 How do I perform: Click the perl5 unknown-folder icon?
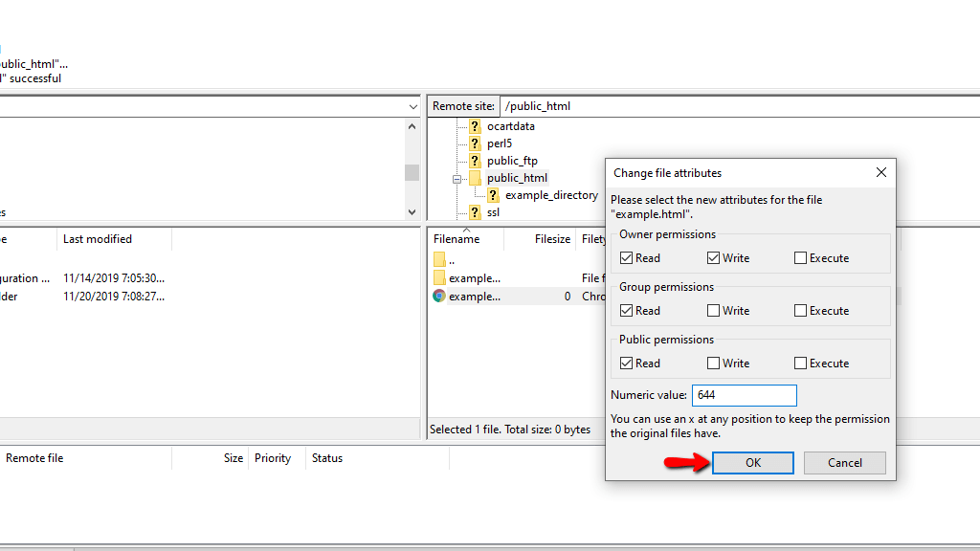475,143
